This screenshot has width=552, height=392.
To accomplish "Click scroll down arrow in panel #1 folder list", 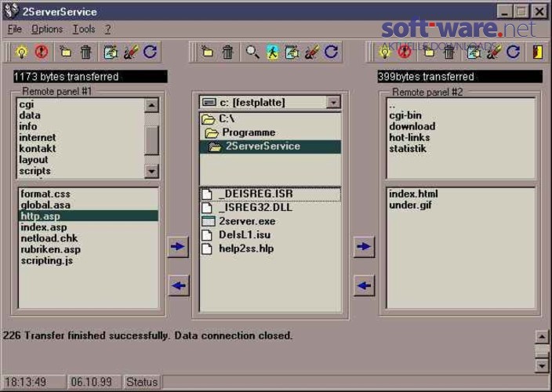I will pyautogui.click(x=151, y=172).
